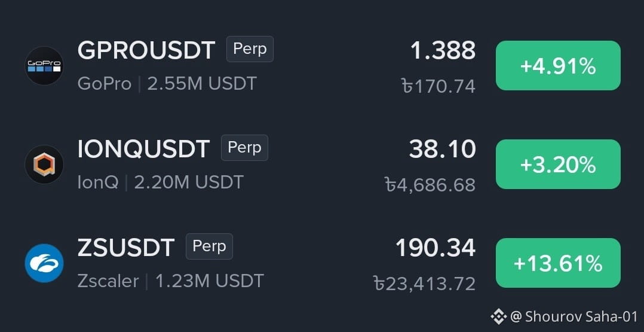Viewport: 644px width, 332px height.
Task: Open the Shourov Saha-01 profile watermark
Action: click(574, 317)
